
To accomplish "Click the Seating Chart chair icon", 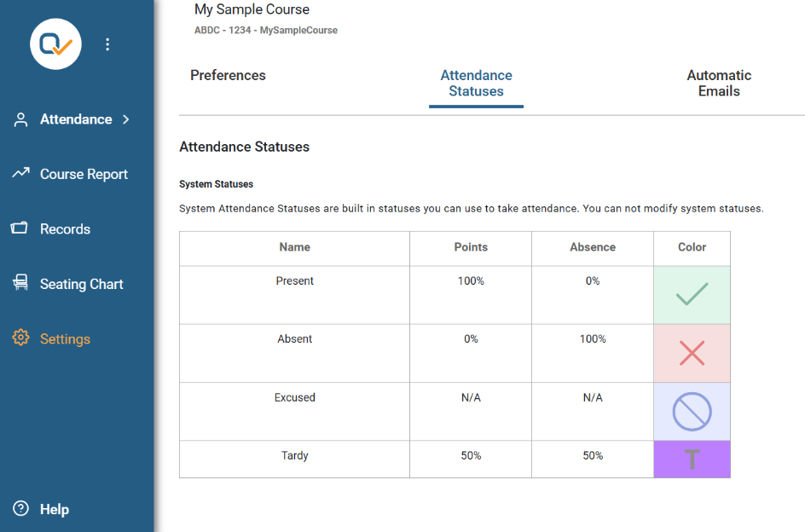I will click(x=20, y=282).
